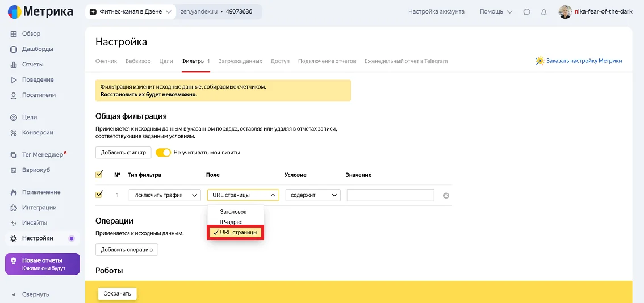644x303 pixels.
Task: Go to Conversions percent icon in sidebar
Action: [14, 133]
